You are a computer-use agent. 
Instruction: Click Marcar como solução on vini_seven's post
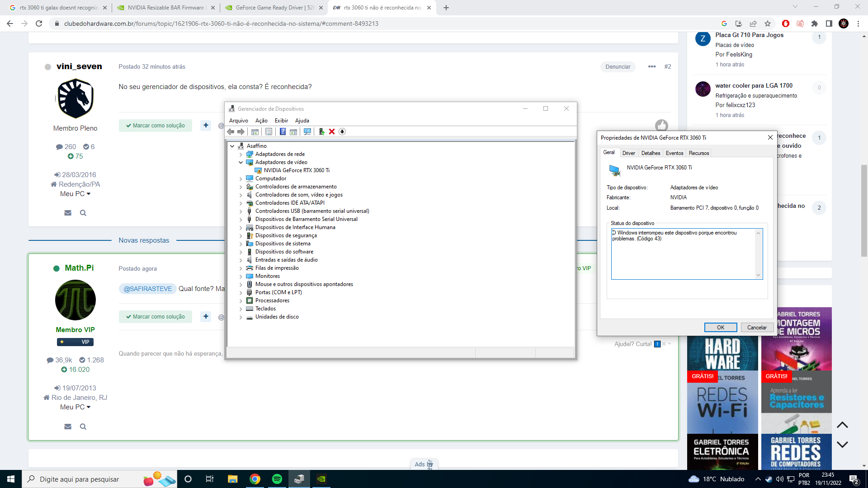156,126
